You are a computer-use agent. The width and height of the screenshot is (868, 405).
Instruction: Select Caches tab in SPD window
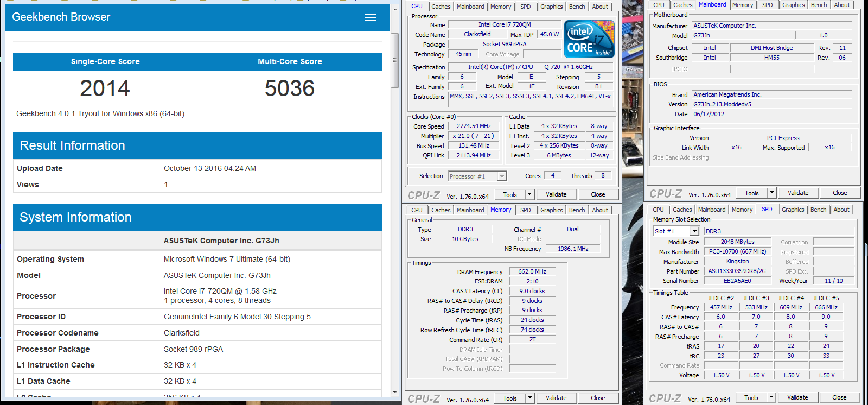[x=682, y=210]
